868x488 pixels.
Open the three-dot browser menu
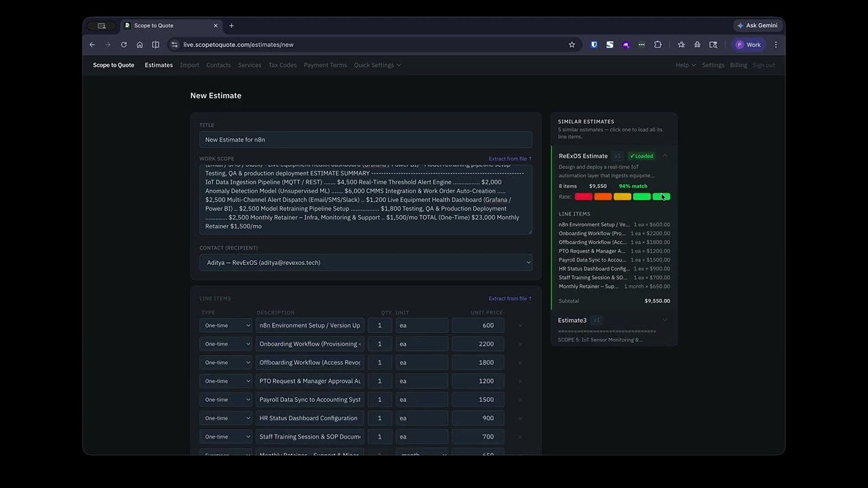pyautogui.click(x=776, y=45)
